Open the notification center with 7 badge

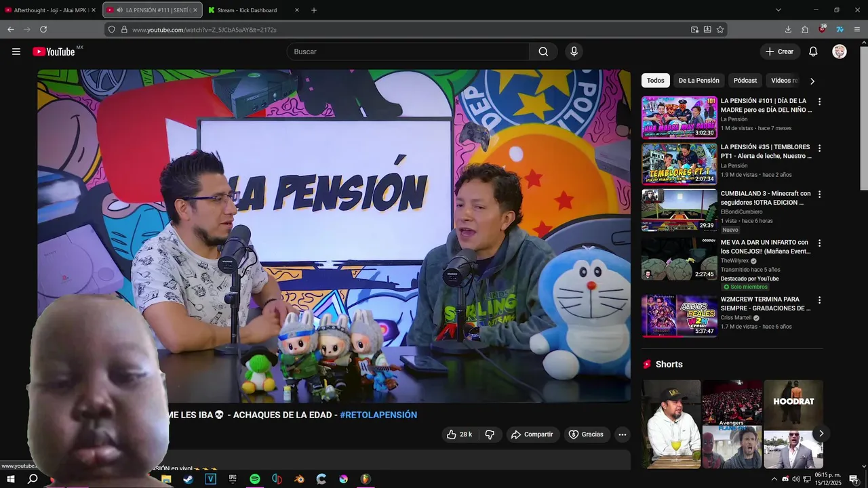[x=854, y=479]
